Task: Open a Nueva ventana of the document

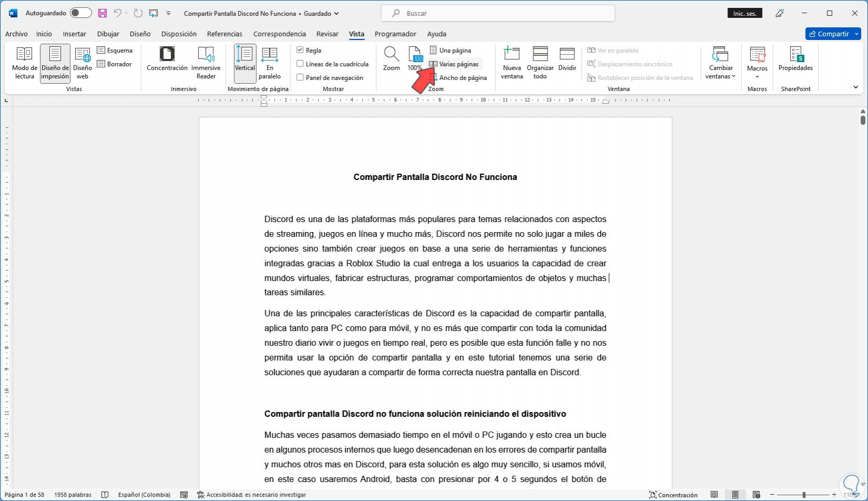Action: tap(512, 63)
